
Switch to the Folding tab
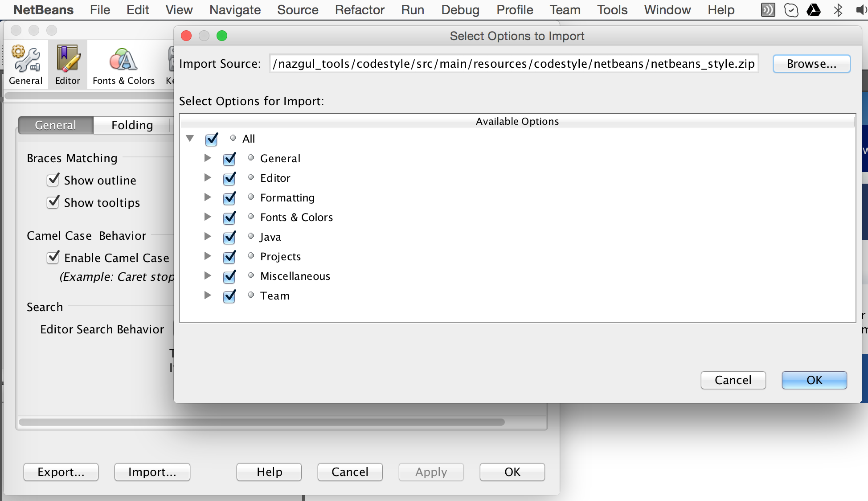132,125
